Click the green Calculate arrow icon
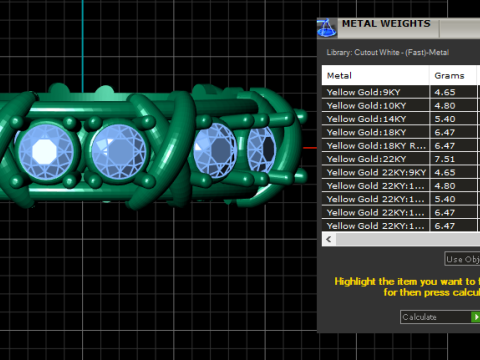480x360 pixels. (x=476, y=317)
